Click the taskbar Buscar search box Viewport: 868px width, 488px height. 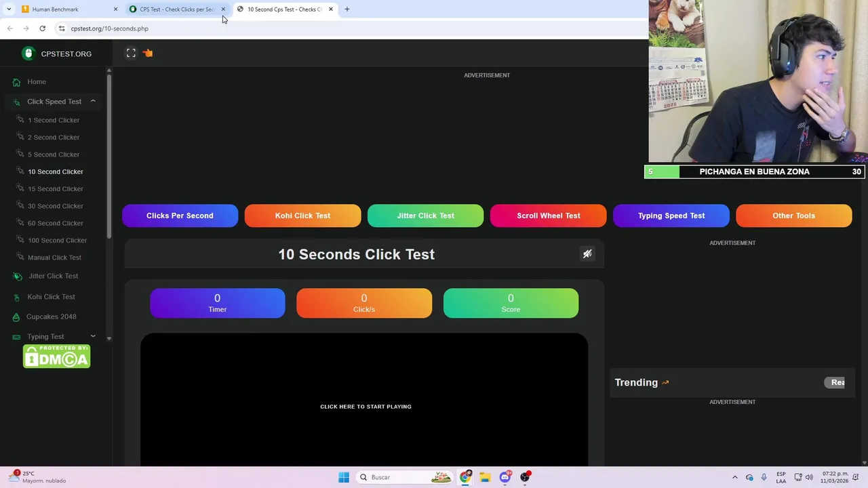(405, 477)
